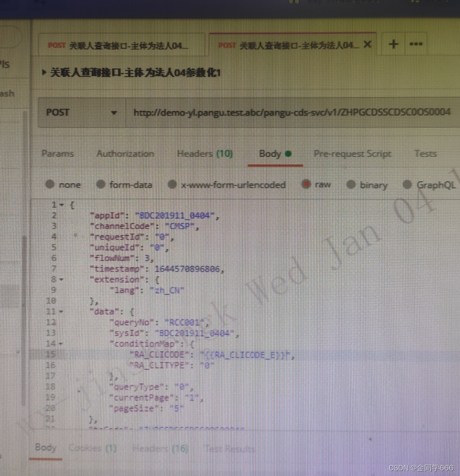Click the "queryNo" value RCC001
Screen dimensions: 460x476
185,323
